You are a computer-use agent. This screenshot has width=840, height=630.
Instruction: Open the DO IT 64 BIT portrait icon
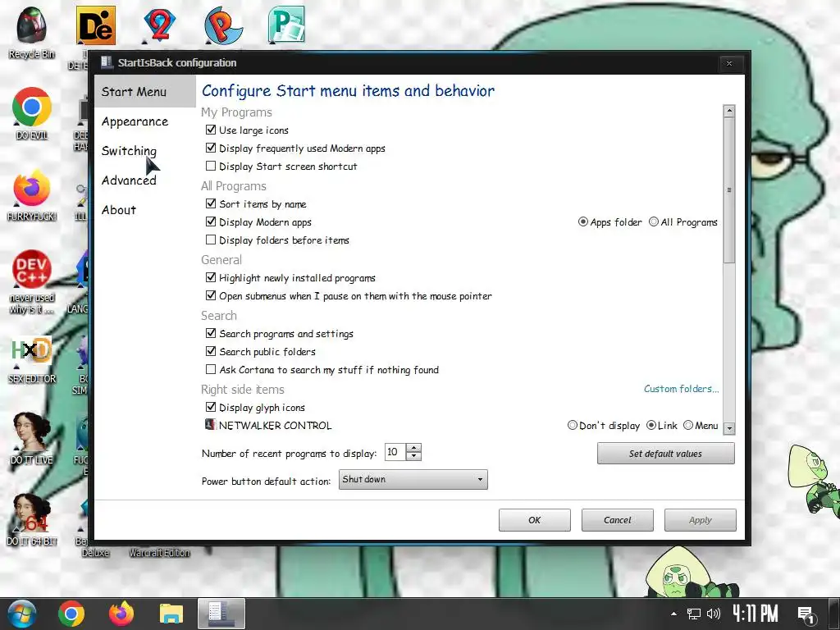32,514
